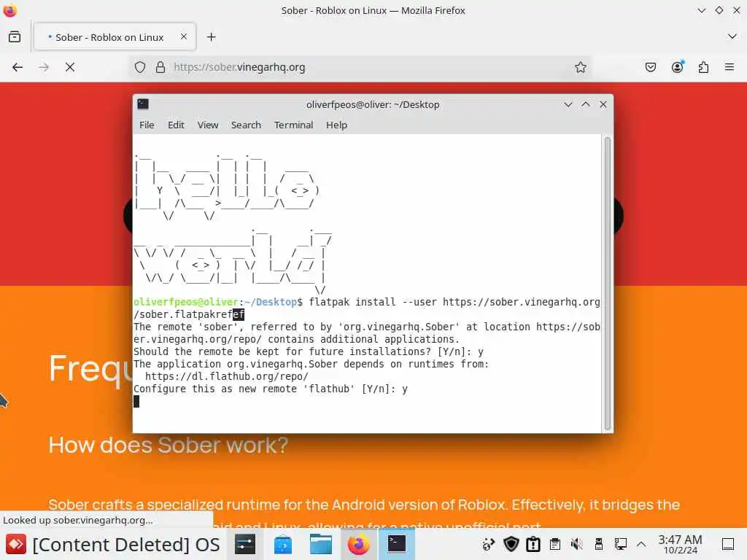
Task: Click the Firefox forward arrow
Action: [44, 67]
